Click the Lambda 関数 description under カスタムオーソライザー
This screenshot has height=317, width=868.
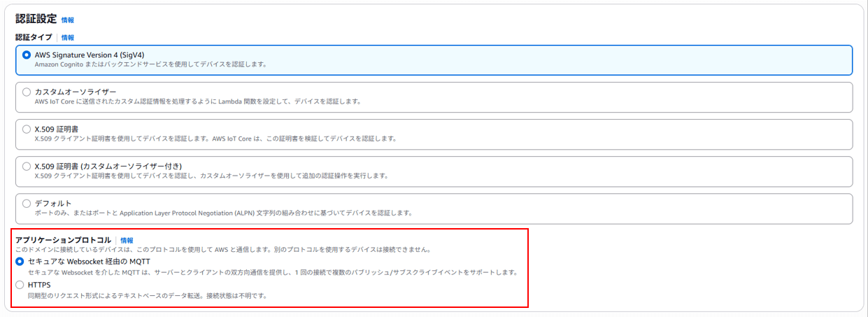click(x=197, y=101)
